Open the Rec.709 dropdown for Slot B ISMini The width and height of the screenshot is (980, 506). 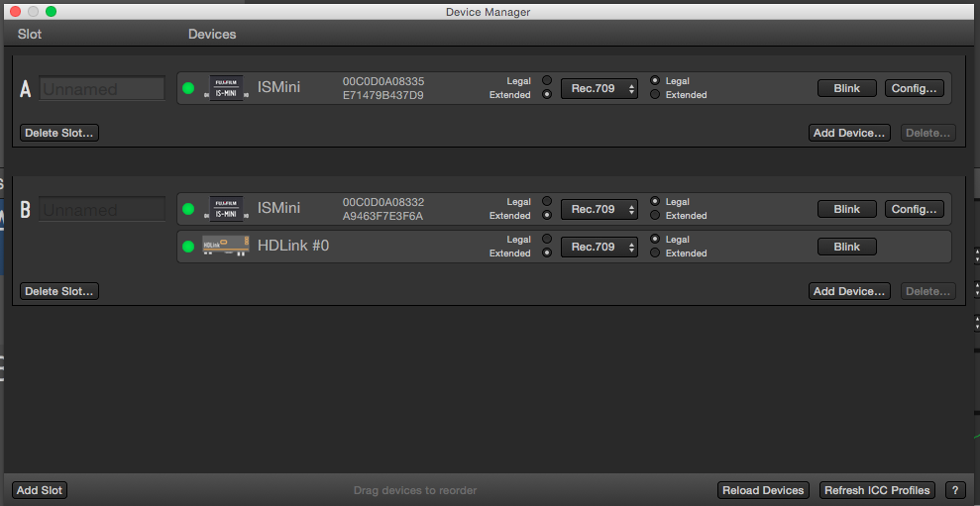tap(599, 209)
